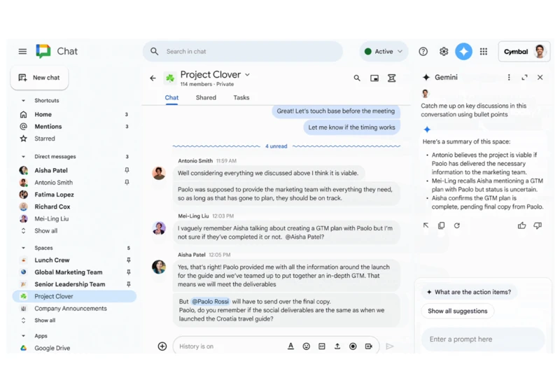
Task: Click 'What are the action items?' suggestion
Action: point(469,292)
